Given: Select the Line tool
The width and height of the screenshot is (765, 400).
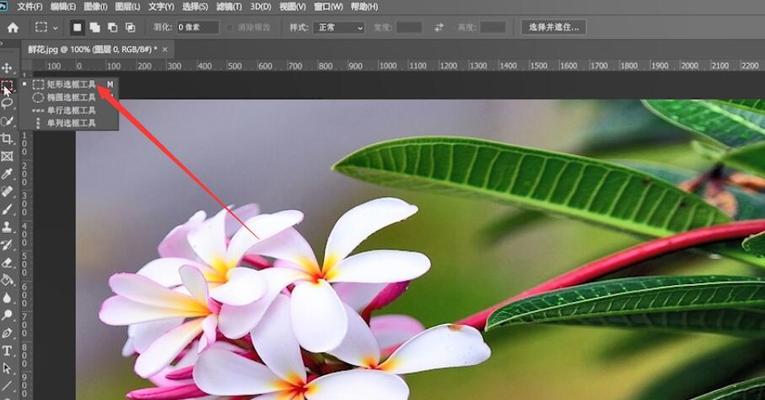Looking at the screenshot, I should [x=7, y=386].
